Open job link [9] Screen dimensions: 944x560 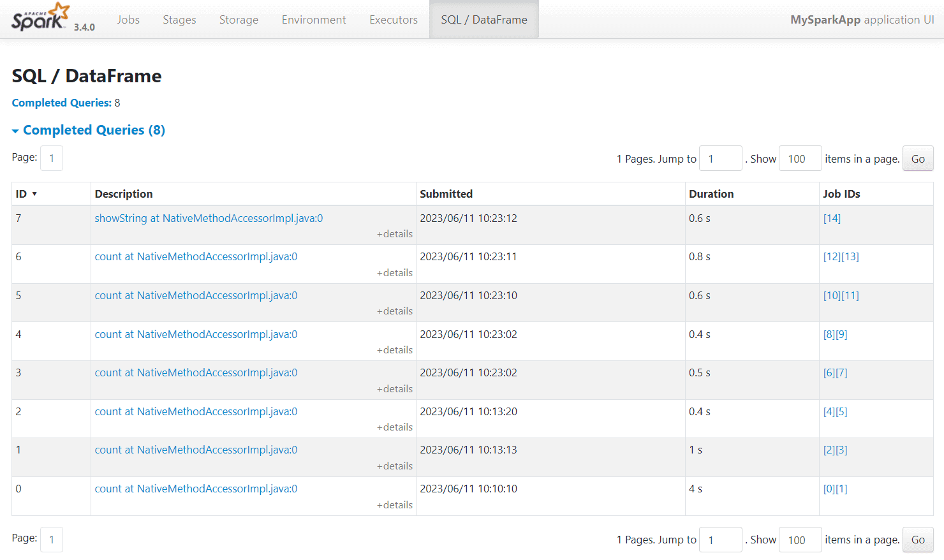tap(841, 334)
